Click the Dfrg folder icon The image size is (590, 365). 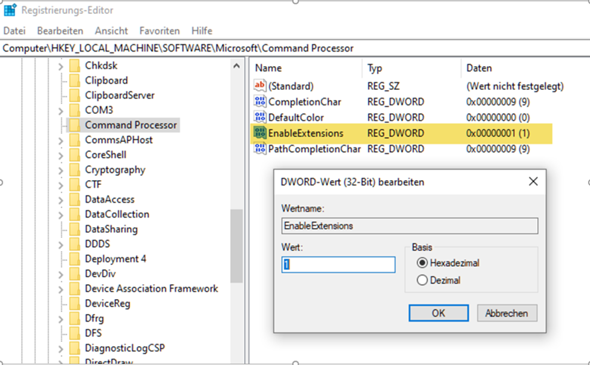tap(75, 318)
